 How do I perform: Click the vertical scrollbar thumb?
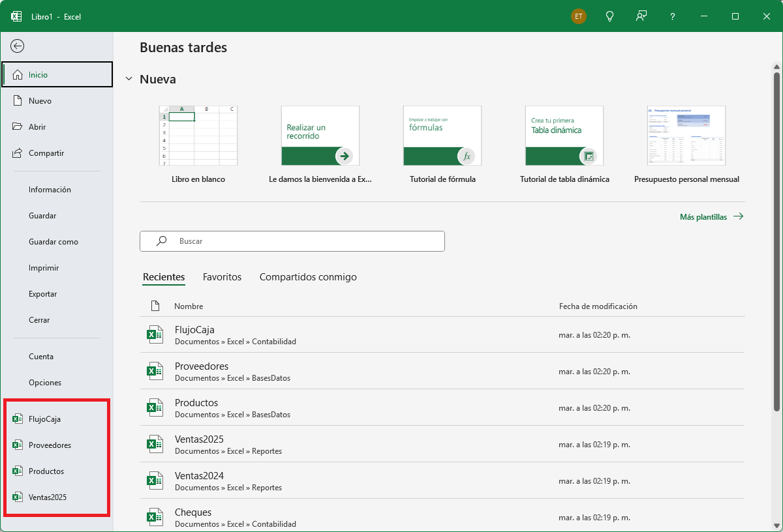pyautogui.click(x=776, y=241)
